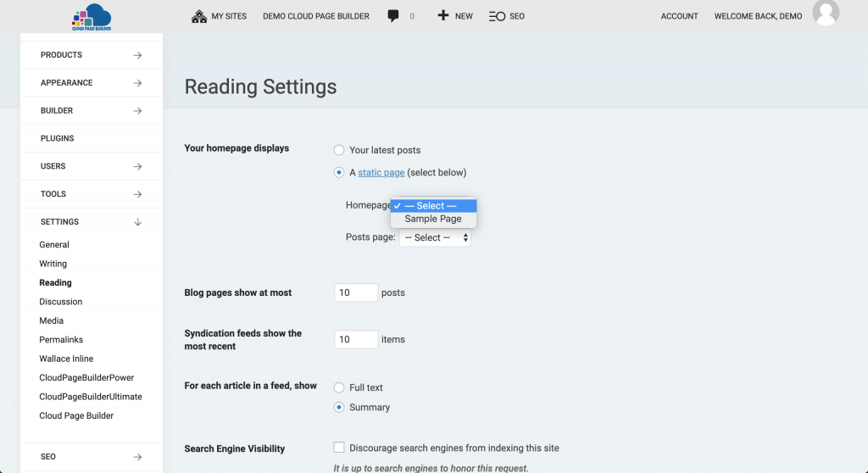
Task: Click the arrow icon beside Appearance
Action: tap(137, 83)
